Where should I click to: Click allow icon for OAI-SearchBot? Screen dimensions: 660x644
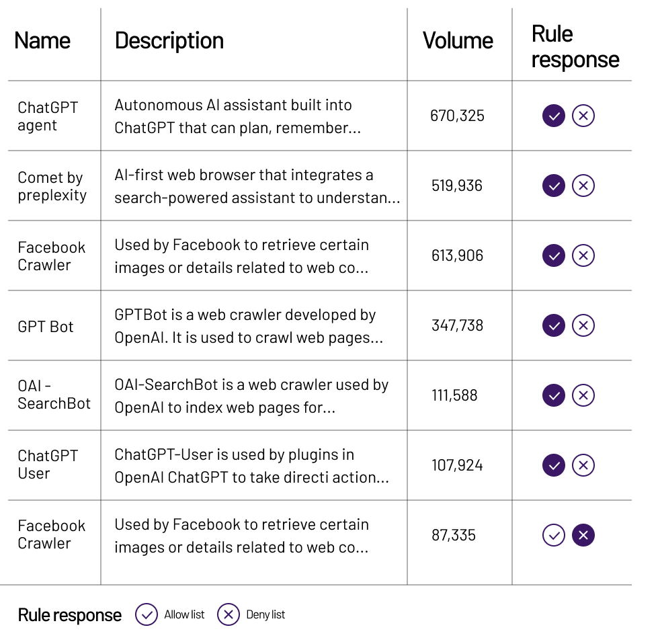[x=553, y=395]
